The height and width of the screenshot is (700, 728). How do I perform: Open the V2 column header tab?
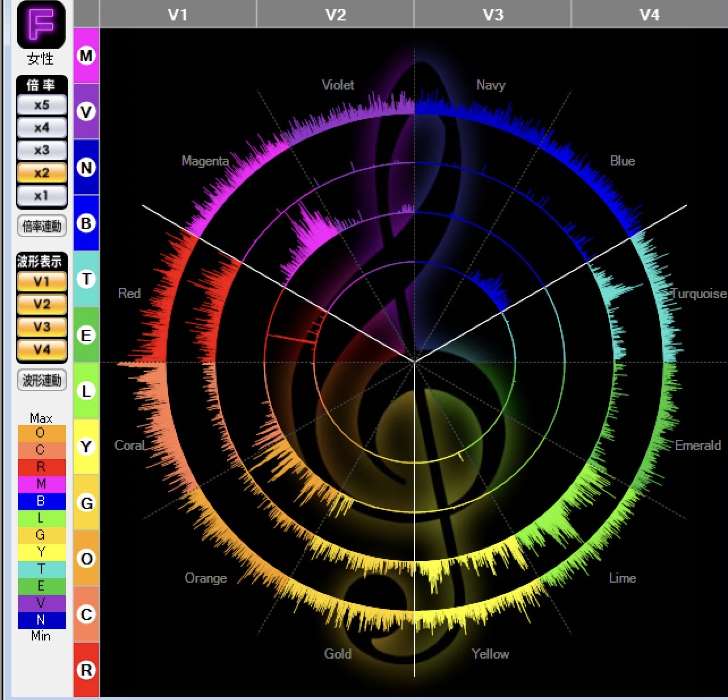pyautogui.click(x=335, y=14)
